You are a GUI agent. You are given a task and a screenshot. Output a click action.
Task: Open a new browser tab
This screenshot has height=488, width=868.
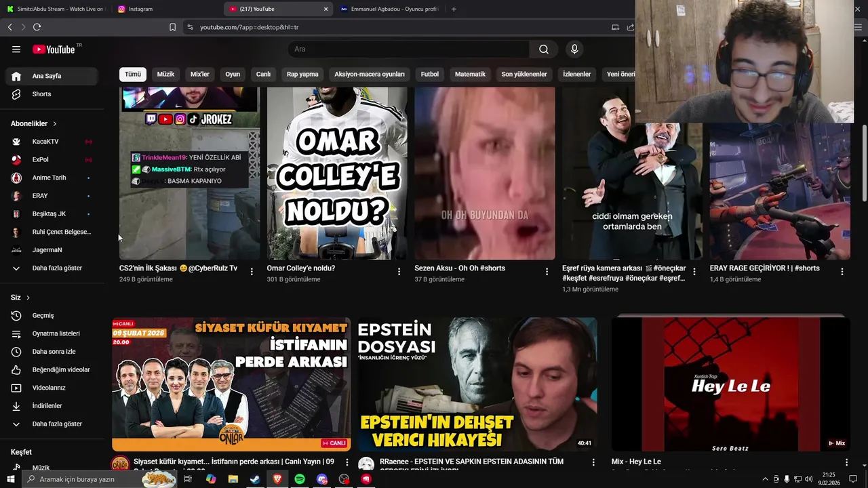(x=454, y=9)
